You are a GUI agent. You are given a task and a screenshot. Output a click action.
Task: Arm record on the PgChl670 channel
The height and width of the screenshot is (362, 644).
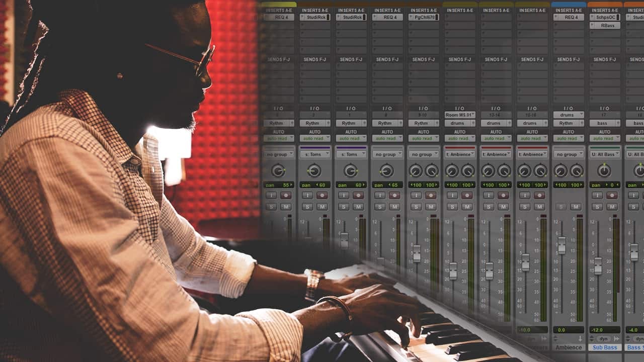(431, 195)
